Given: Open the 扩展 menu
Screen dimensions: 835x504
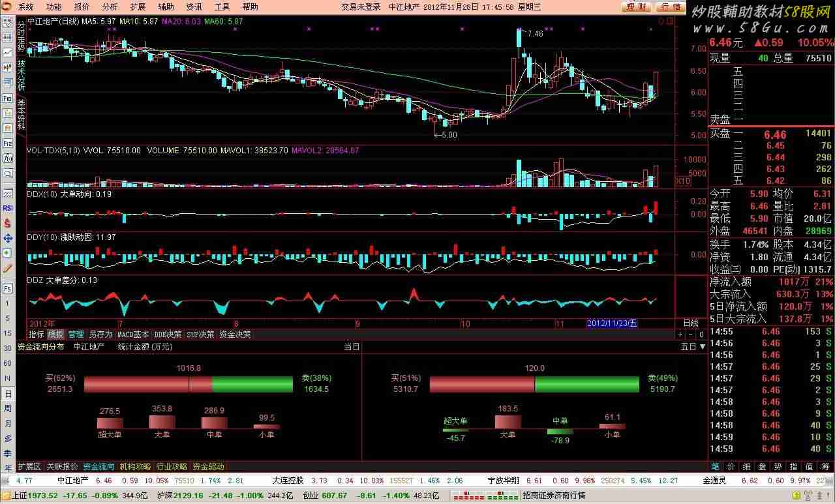Looking at the screenshot, I should coord(138,7).
